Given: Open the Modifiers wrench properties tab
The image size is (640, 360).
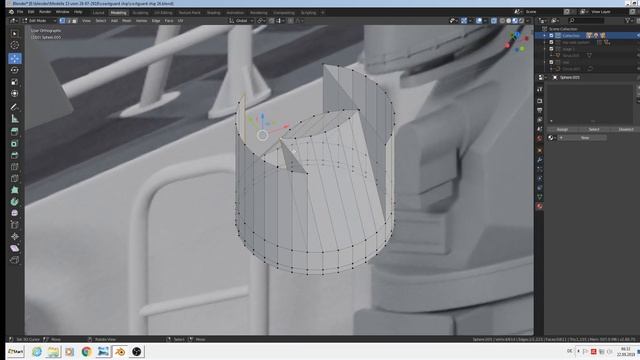Looking at the screenshot, I should click(x=540, y=160).
